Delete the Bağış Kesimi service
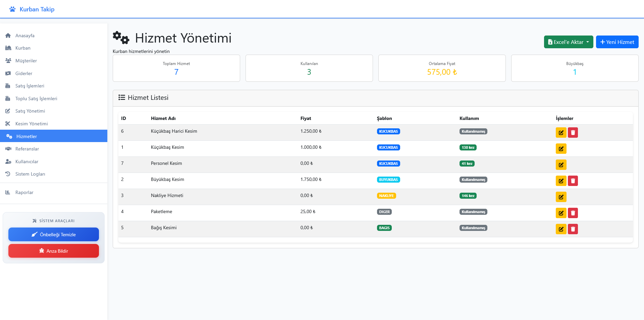 coord(573,229)
